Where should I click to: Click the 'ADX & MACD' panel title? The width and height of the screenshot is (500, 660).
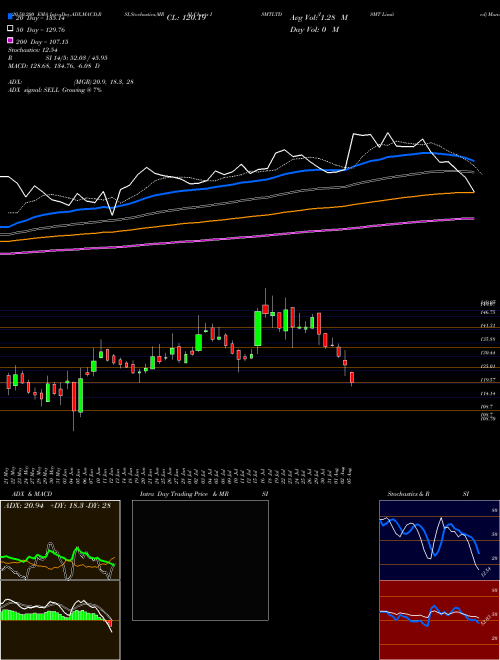(32, 494)
